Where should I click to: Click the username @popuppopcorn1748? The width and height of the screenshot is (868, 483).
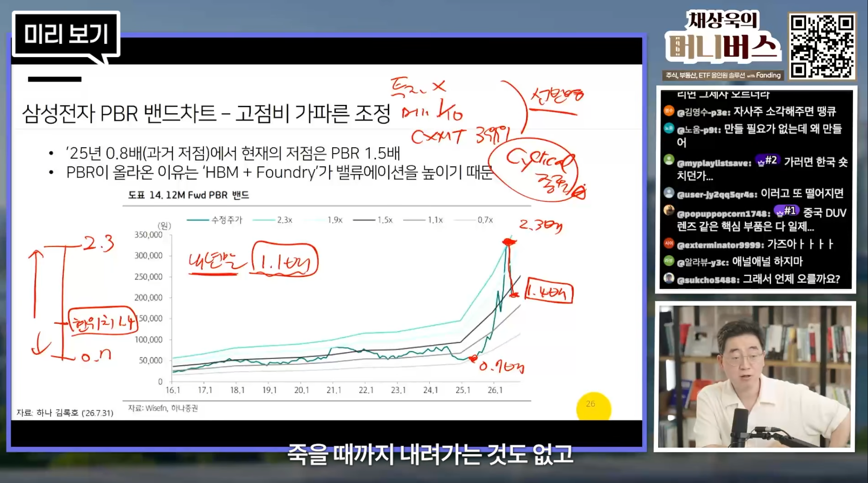coord(724,213)
